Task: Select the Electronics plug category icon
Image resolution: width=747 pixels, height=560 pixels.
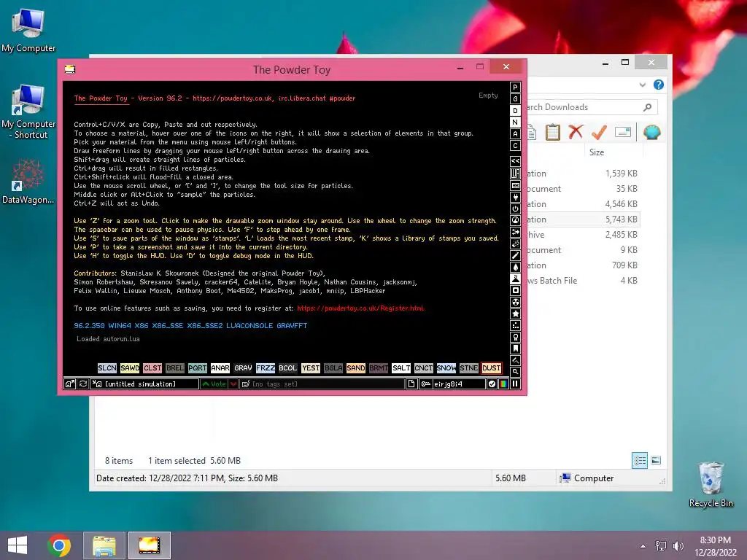Action: tap(515, 197)
